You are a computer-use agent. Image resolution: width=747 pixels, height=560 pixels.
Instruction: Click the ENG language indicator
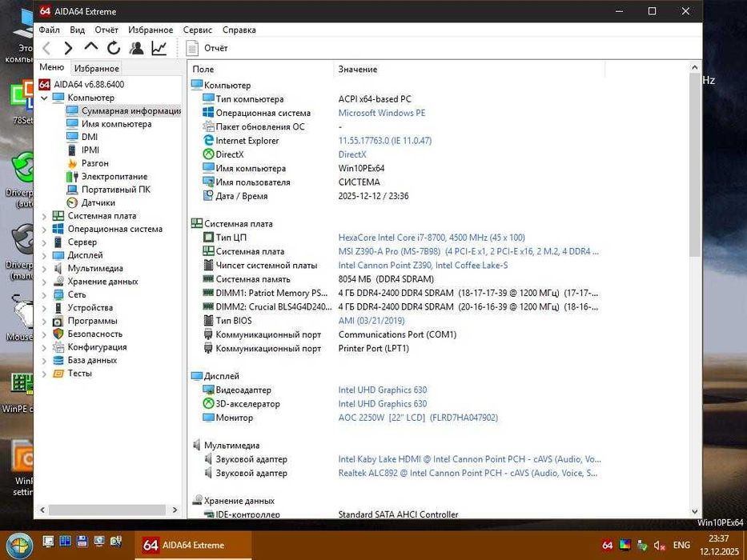coord(681,546)
